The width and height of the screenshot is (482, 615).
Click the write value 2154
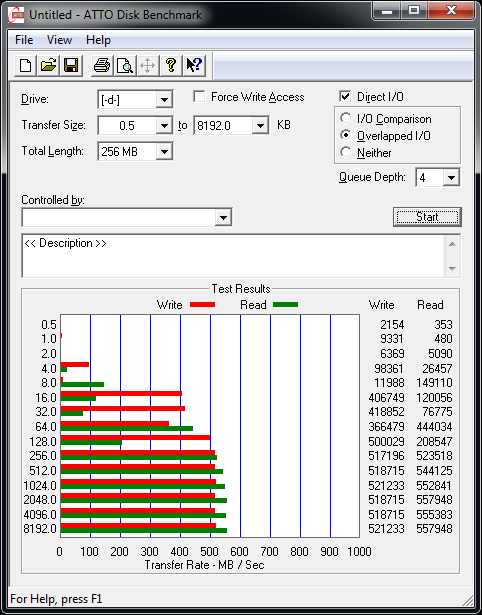[392, 325]
